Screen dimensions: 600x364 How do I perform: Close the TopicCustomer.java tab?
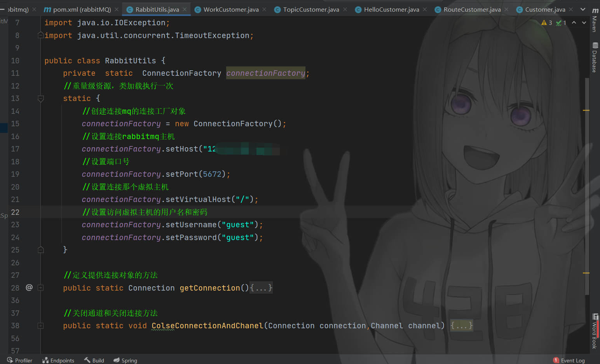345,9
